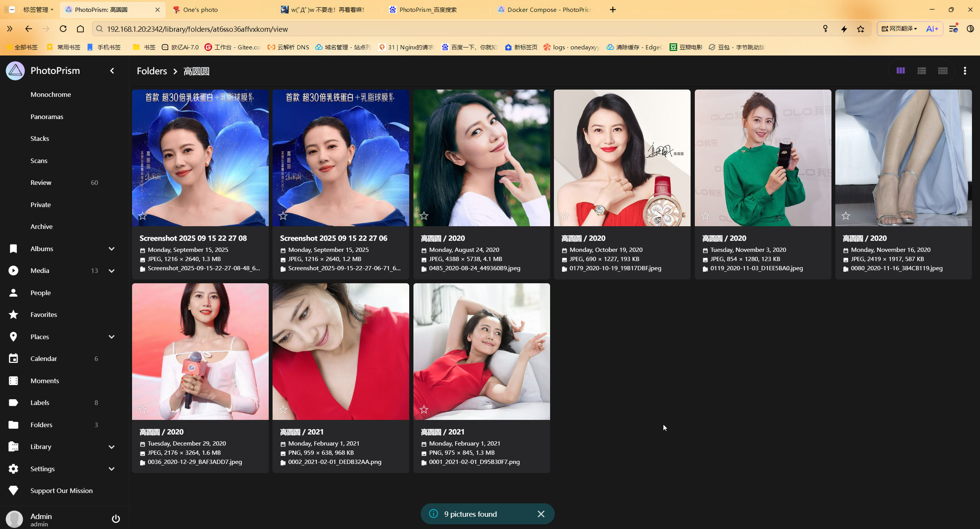Collapse sidebar with left chevron icon

[112, 71]
